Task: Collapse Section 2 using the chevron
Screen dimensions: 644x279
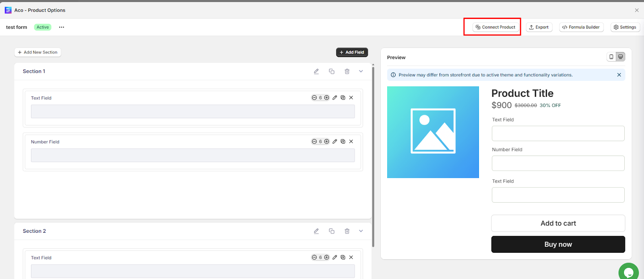Action: click(x=361, y=231)
